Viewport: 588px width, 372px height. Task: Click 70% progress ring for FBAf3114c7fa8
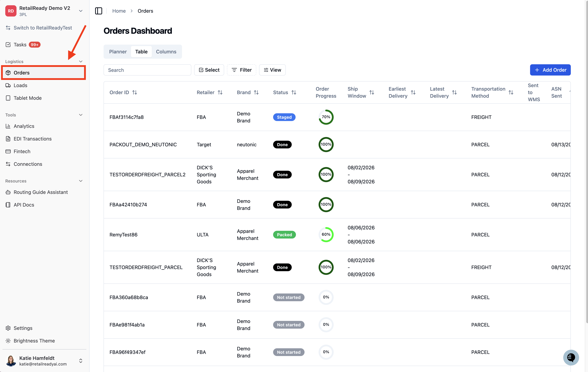[x=326, y=117]
